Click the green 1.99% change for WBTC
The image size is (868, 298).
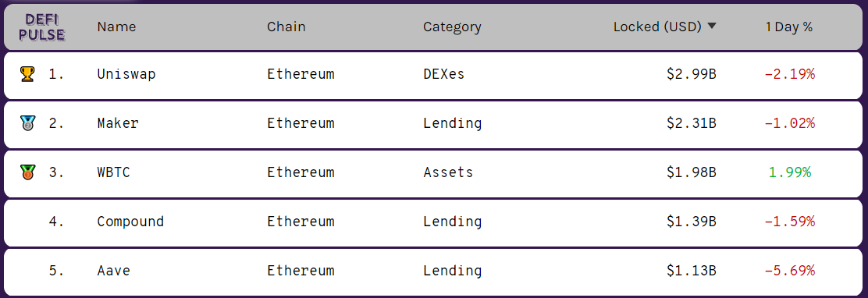point(789,172)
